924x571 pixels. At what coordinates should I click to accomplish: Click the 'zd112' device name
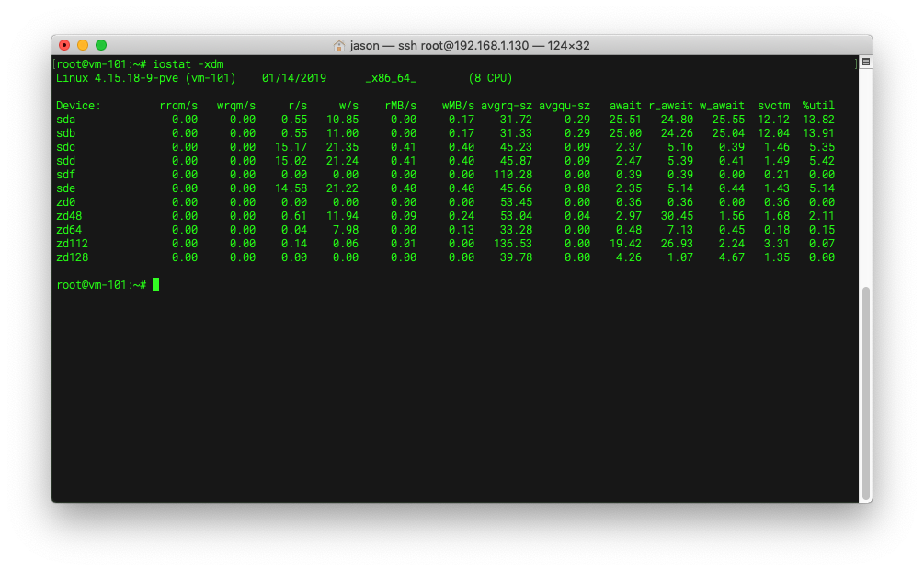coord(72,244)
